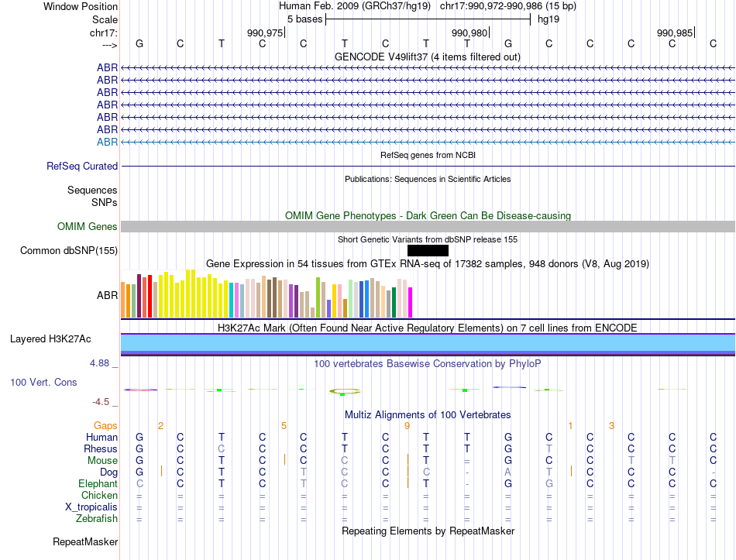Click the 'Scale' track label
This screenshot has width=736, height=560.
(x=105, y=19)
